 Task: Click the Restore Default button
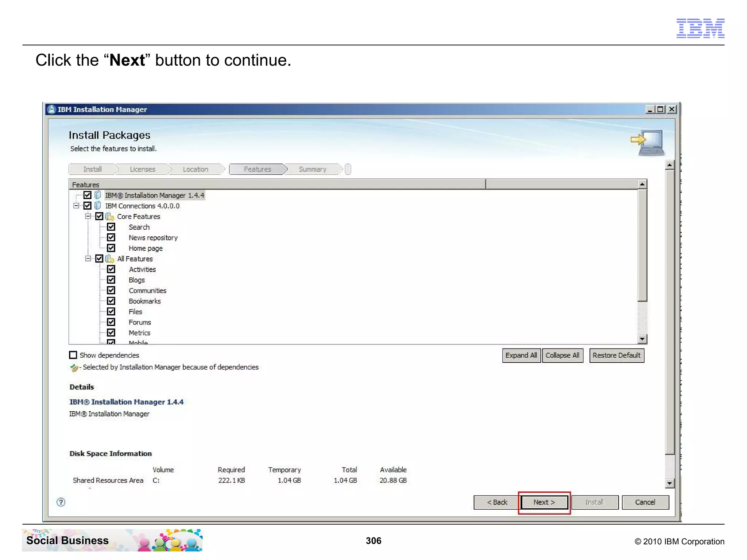click(x=616, y=355)
